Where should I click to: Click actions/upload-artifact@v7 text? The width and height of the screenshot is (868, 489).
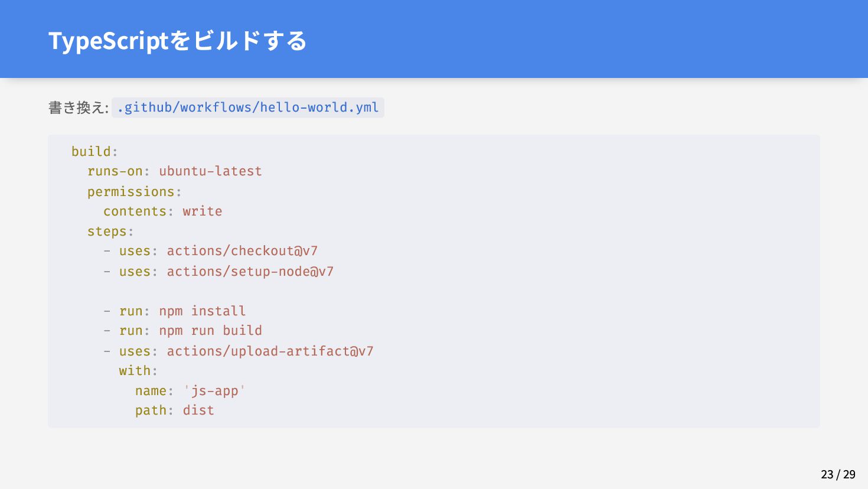click(x=270, y=351)
